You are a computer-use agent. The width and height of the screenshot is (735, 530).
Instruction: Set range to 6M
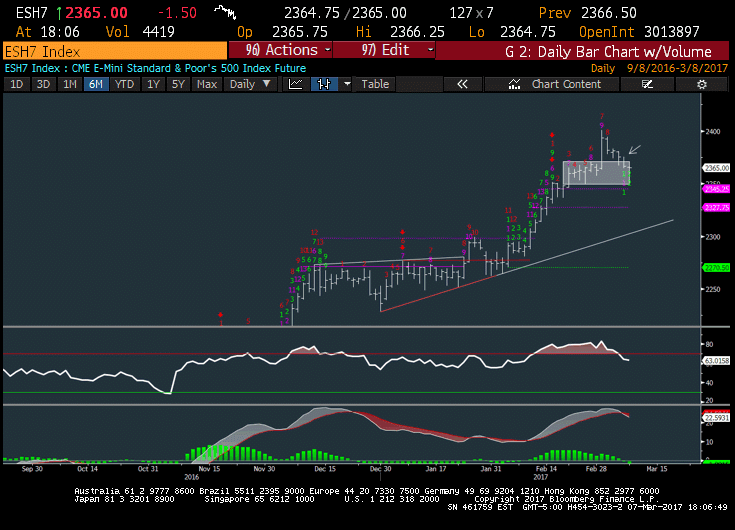point(96,84)
